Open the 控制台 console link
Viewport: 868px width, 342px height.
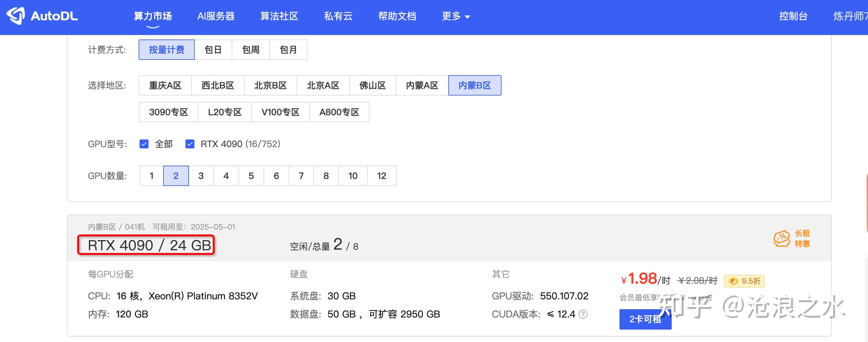793,16
